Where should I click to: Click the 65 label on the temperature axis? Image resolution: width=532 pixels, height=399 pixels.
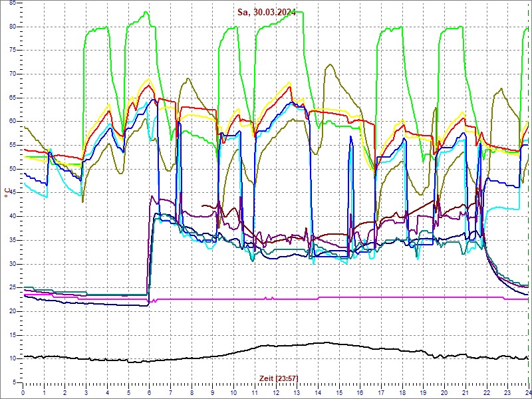tap(12, 98)
